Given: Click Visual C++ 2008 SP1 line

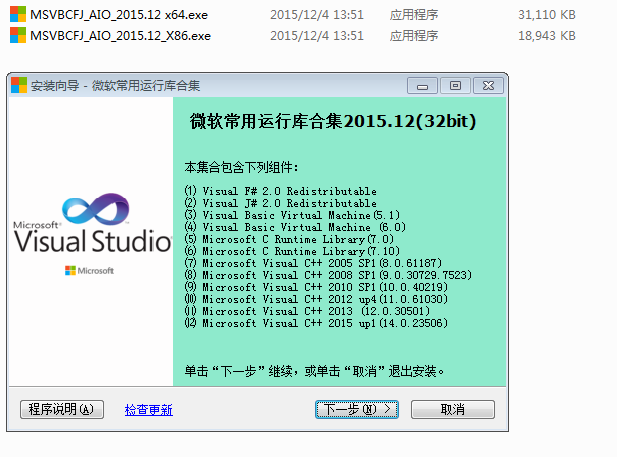Looking at the screenshot, I should [x=328, y=275].
